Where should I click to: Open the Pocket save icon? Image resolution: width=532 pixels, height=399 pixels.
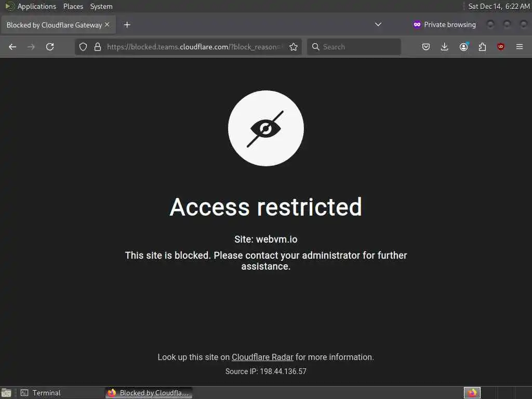point(426,47)
